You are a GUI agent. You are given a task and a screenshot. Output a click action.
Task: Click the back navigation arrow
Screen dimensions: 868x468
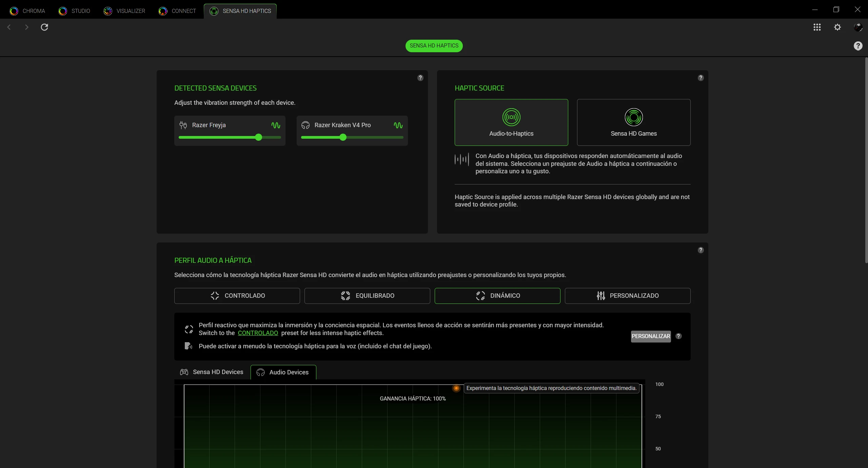pyautogui.click(x=9, y=27)
